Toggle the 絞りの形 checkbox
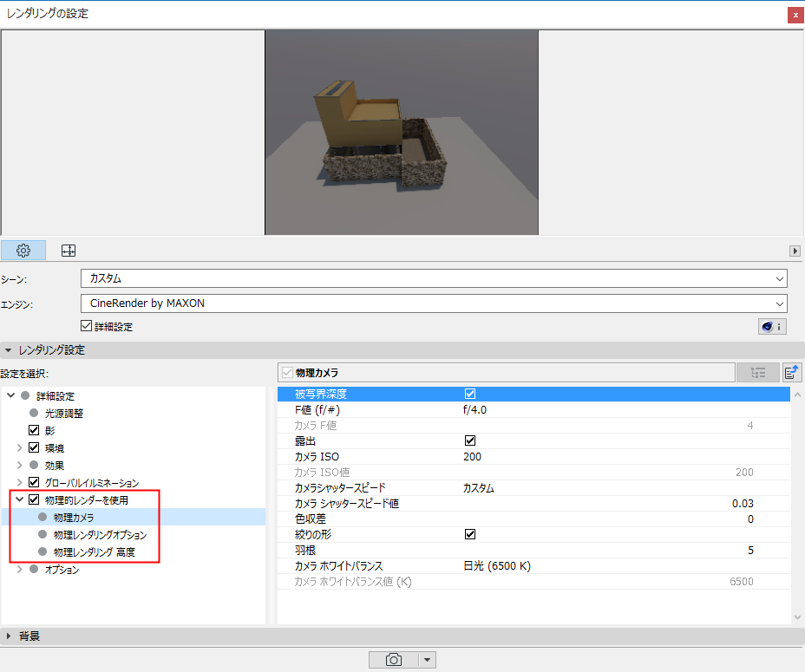The image size is (805, 672). pos(470,534)
